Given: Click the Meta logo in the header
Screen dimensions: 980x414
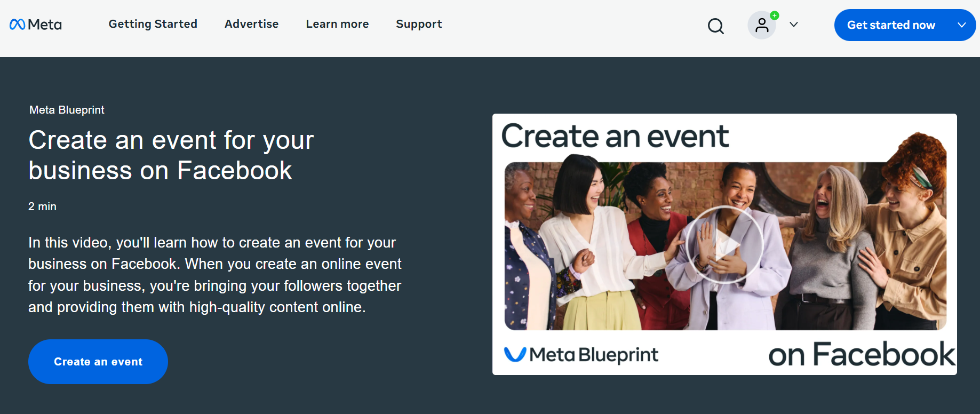Looking at the screenshot, I should coord(36,25).
